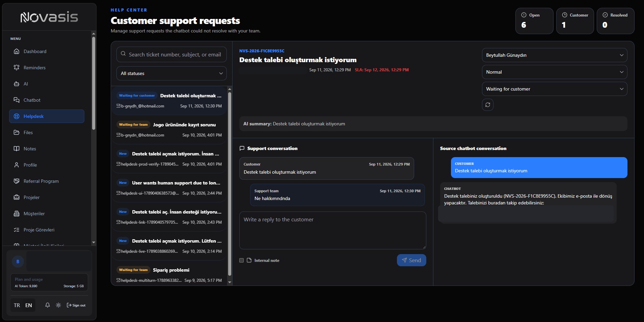The height and width of the screenshot is (322, 644).
Task: Click the Files folder icon
Action: tap(17, 132)
